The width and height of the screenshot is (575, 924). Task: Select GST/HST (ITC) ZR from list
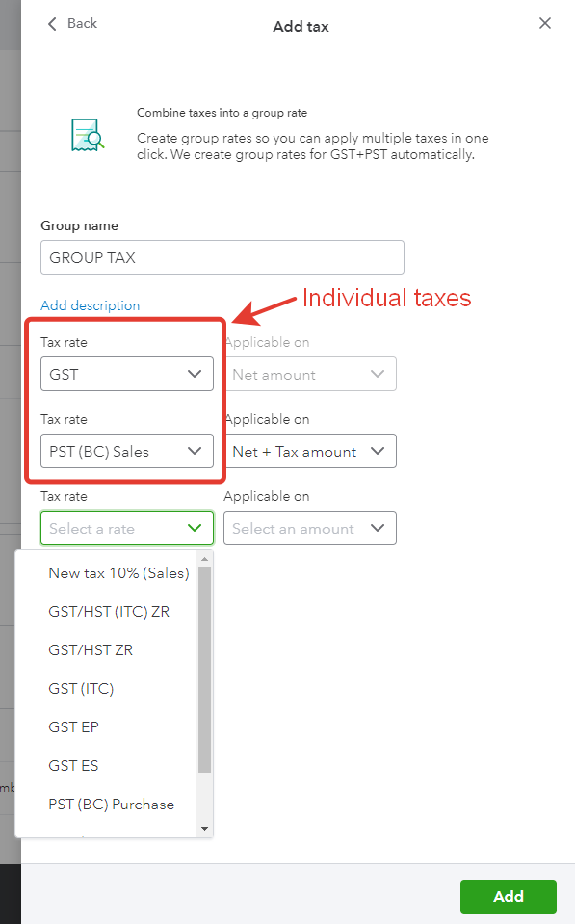point(107,612)
